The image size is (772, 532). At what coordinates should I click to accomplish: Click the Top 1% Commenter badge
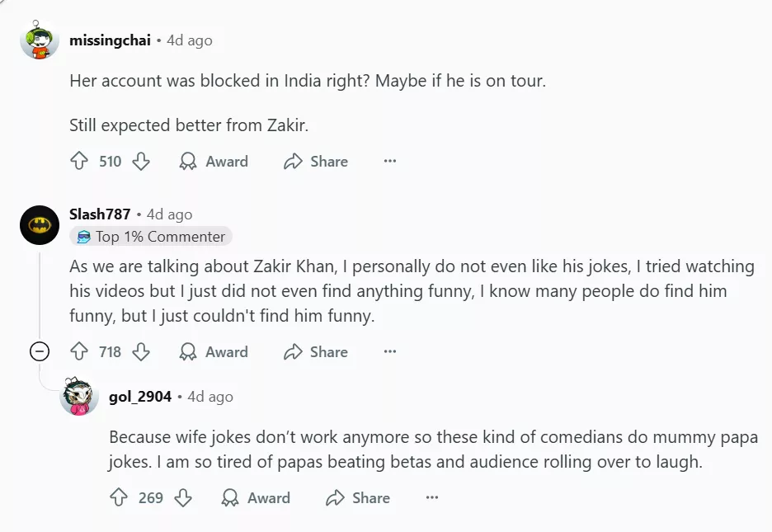[151, 237]
